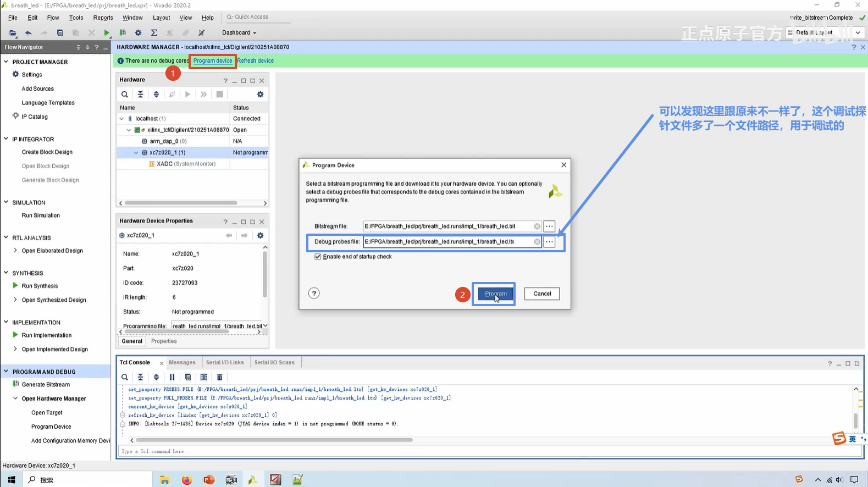
Task: Click Refresh device link
Action: 255,61
